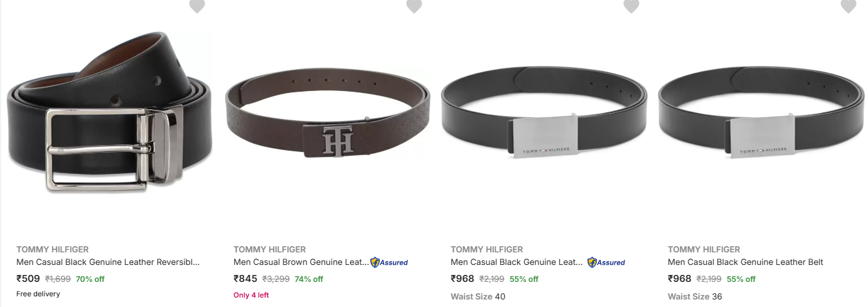
Task: Click the Assured badge beside waist size 40 belt
Action: [x=606, y=262]
